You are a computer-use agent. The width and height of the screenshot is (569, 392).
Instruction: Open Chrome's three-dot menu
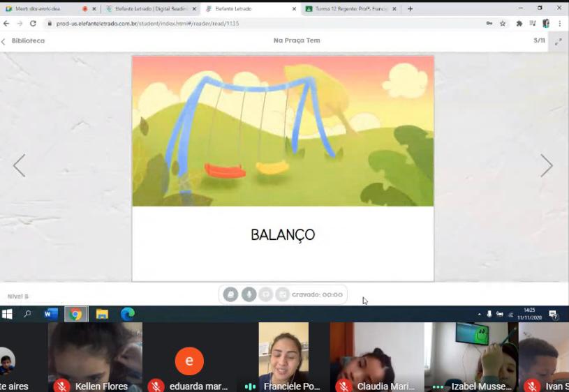560,23
